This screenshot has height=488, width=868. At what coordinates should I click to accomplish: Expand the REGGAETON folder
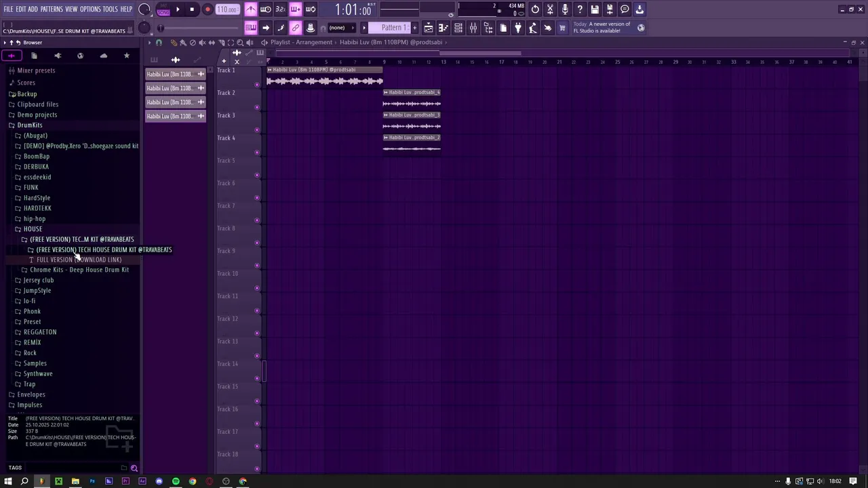[40, 332]
